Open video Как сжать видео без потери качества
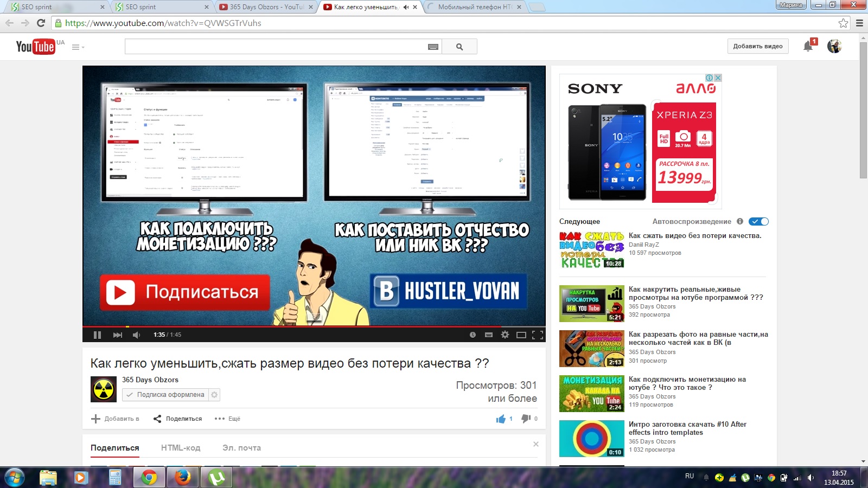The image size is (868, 488). [x=695, y=236]
